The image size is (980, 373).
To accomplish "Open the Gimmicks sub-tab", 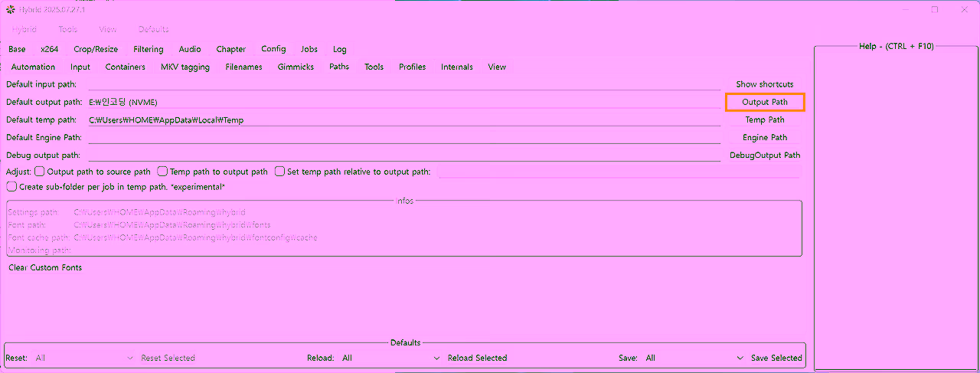I will (296, 67).
